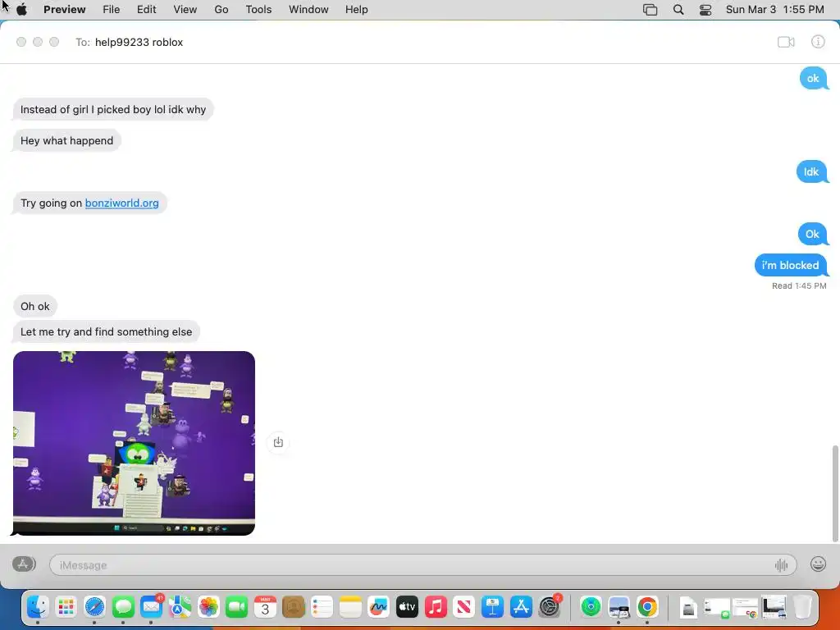Open Keynote from the Dock
The height and width of the screenshot is (630, 840).
(x=492, y=607)
